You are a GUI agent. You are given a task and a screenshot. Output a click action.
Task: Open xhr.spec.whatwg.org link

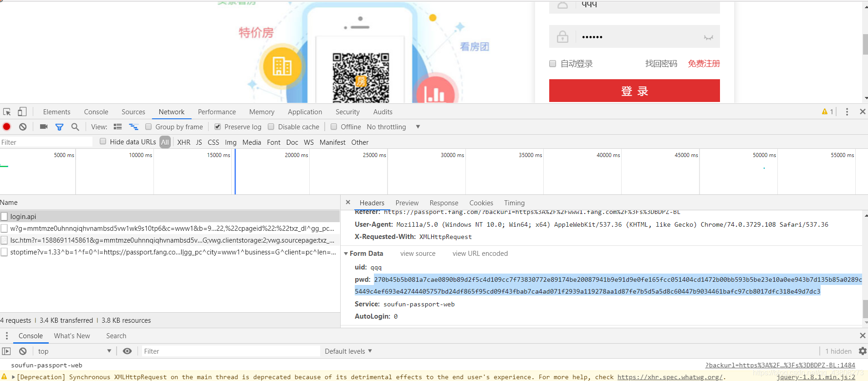point(669,377)
